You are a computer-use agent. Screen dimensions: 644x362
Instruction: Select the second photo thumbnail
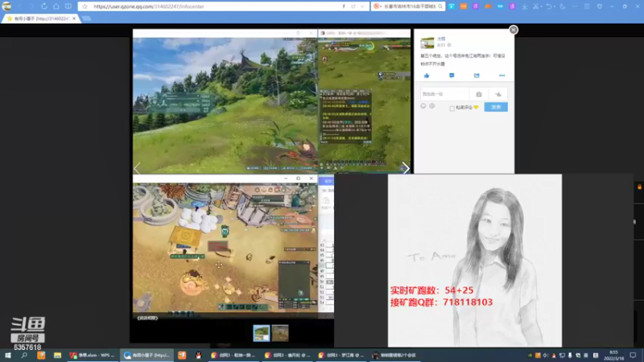click(x=280, y=333)
